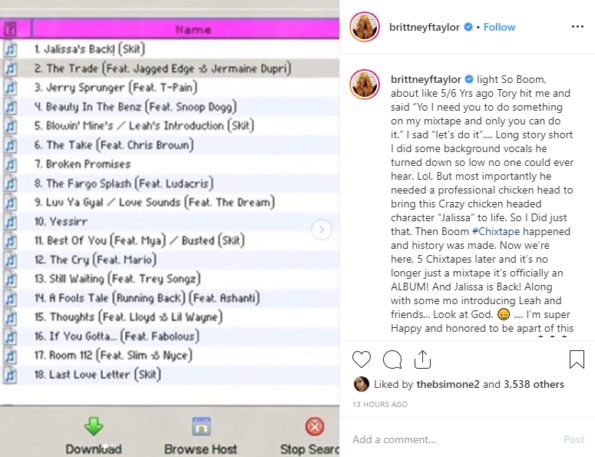Like the post with the heart icon

[361, 359]
